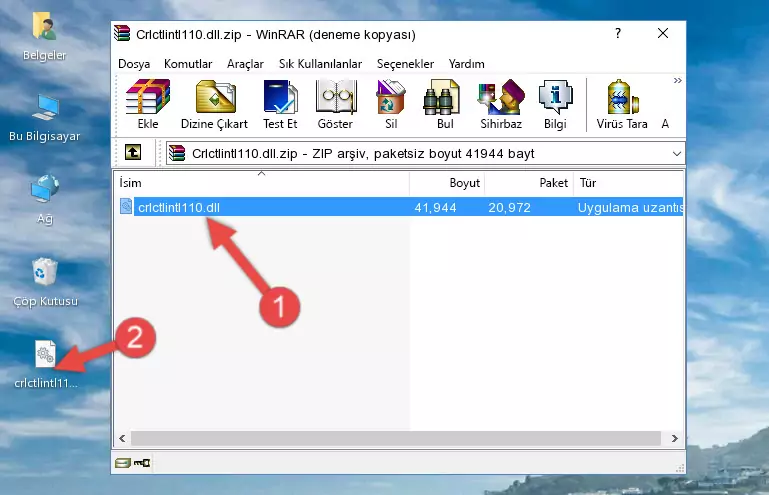This screenshot has width=769, height=495.
Task: Click the Uygulama uzantısı type cell
Action: [630, 208]
